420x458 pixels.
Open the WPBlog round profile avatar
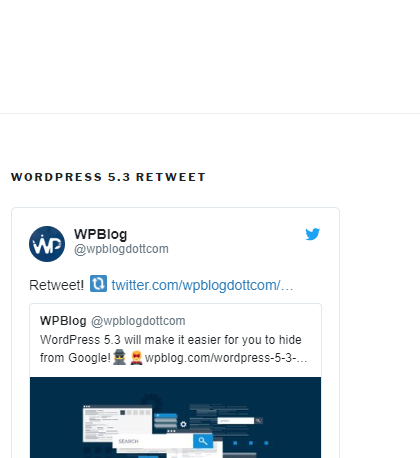click(47, 244)
